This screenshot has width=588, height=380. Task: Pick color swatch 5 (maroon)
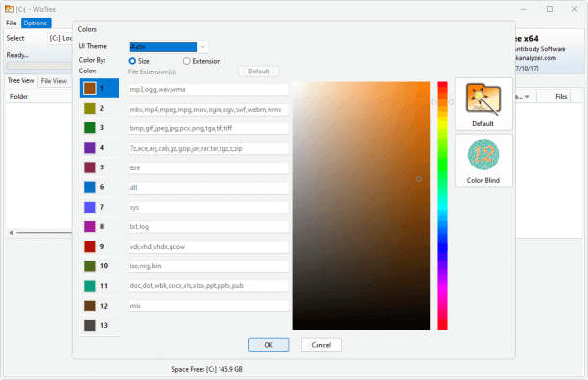90,167
